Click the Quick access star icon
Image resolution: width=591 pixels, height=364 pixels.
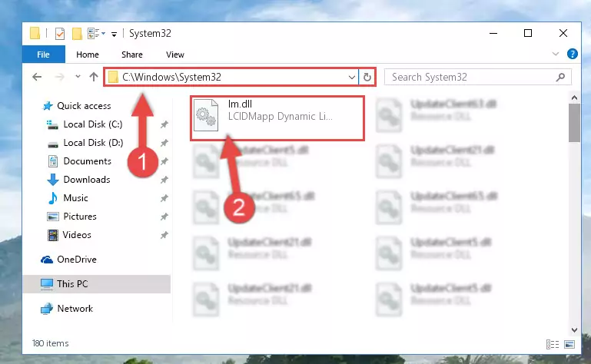coord(48,106)
